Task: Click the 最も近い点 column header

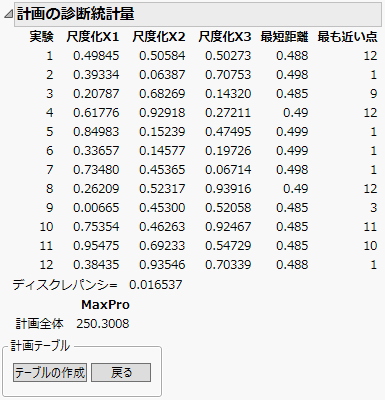Action: [347, 37]
